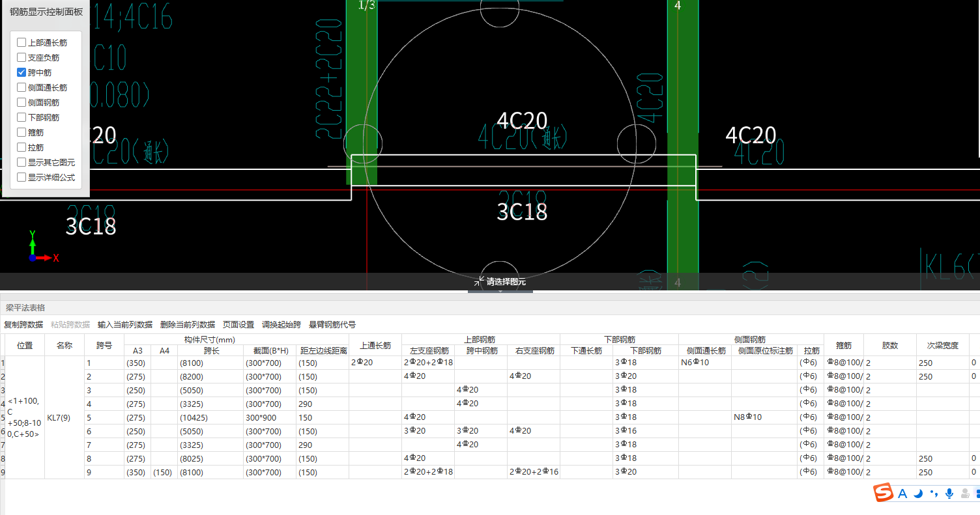980x515 pixels.
Task: Switch half/full-width with the moon icon
Action: click(x=918, y=494)
